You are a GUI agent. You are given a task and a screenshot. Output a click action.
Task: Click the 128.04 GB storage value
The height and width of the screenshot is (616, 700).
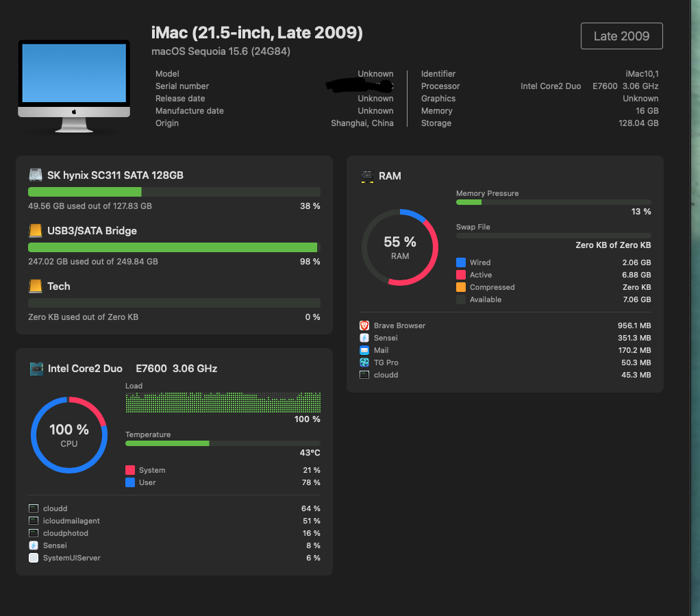click(638, 123)
